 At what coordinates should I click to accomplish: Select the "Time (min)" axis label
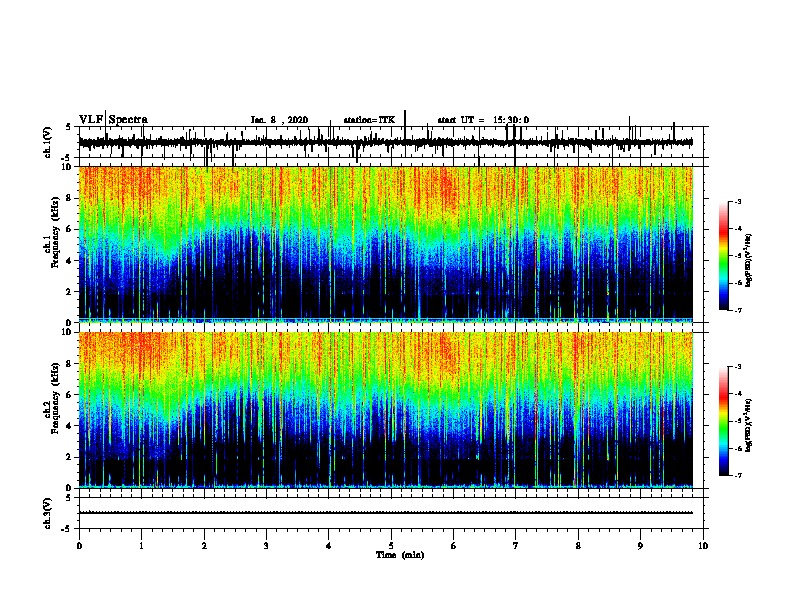coord(400,555)
